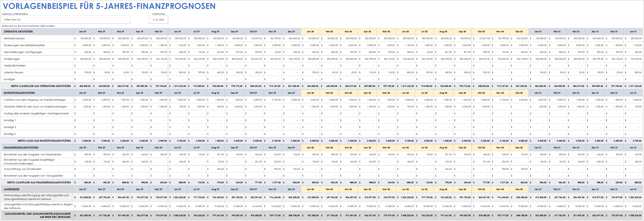
Task: Select Dividenden value 346,00 for Aug 29
Action: pos(216,169)
